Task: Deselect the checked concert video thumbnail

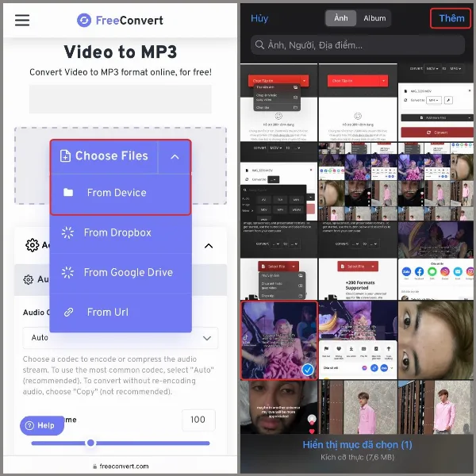Action: pyautogui.click(x=279, y=340)
